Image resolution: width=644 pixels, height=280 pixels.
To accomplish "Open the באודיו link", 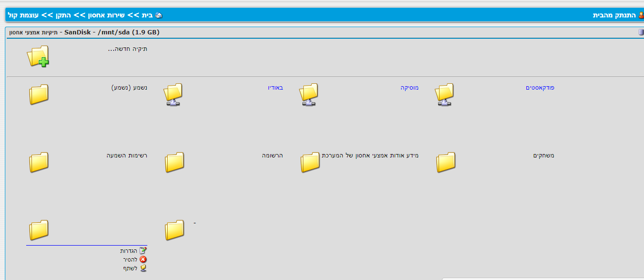I will (x=276, y=88).
